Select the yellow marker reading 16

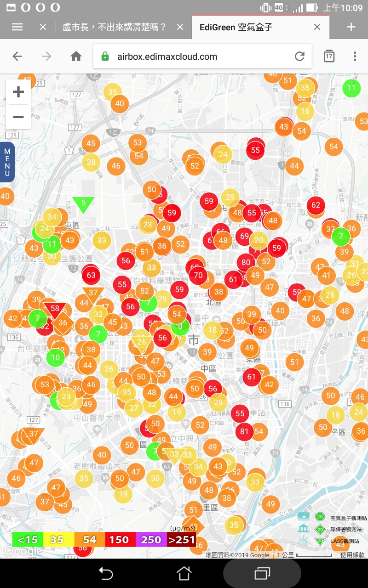click(305, 111)
